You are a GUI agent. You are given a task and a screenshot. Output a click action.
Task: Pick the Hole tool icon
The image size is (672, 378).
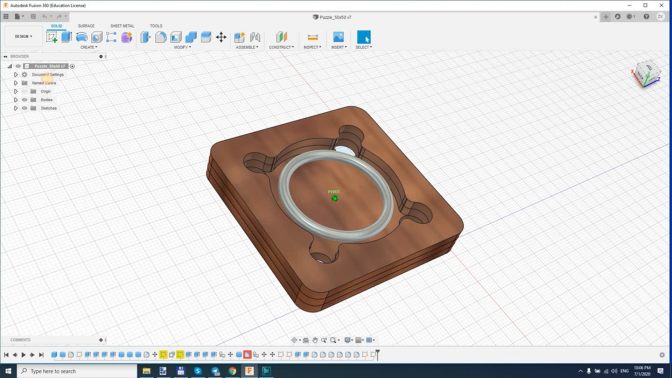pos(96,37)
